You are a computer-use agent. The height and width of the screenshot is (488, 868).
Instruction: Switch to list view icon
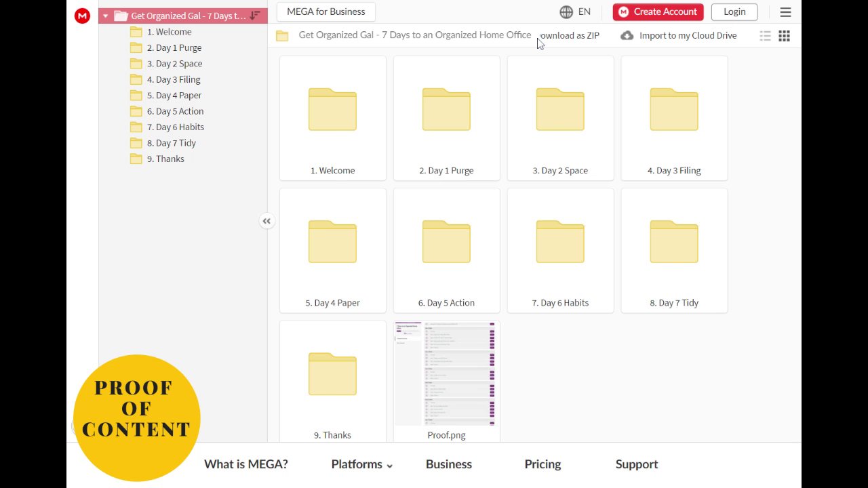pyautogui.click(x=765, y=36)
